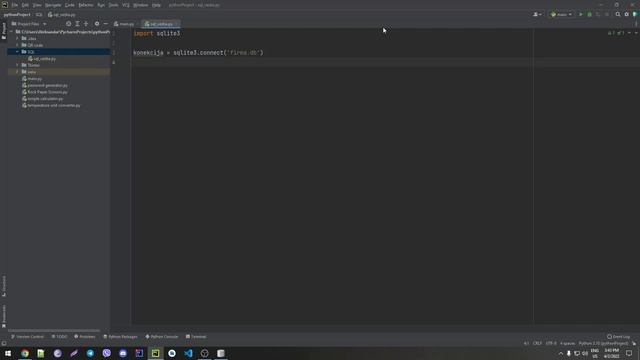Toggle the Structure side tool window
This screenshot has height=360, width=640.
point(4,286)
